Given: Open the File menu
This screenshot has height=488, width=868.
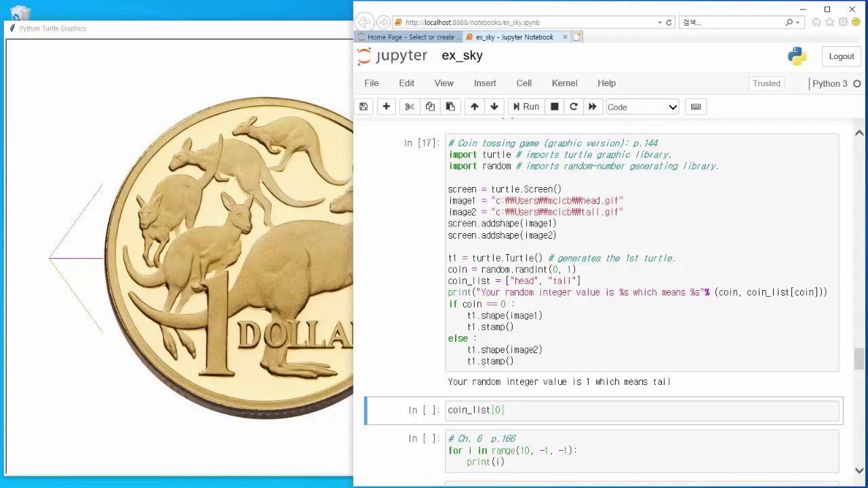Looking at the screenshot, I should [372, 83].
